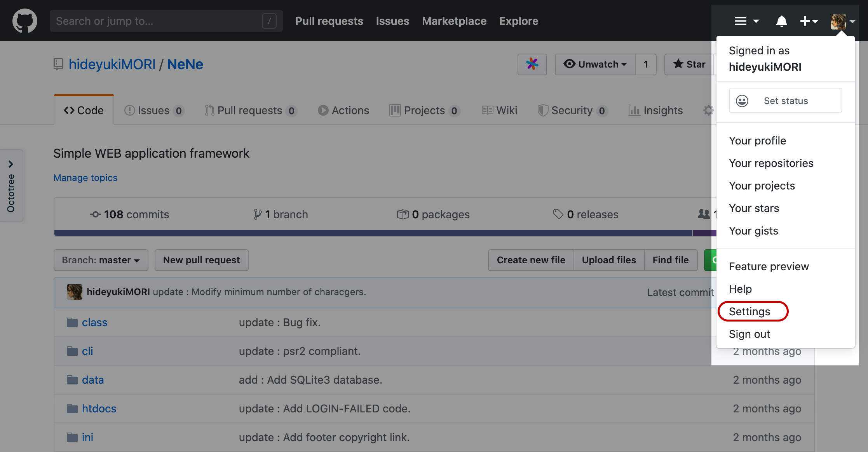Open the Manage topics link
This screenshot has width=868, height=452.
pyautogui.click(x=85, y=177)
